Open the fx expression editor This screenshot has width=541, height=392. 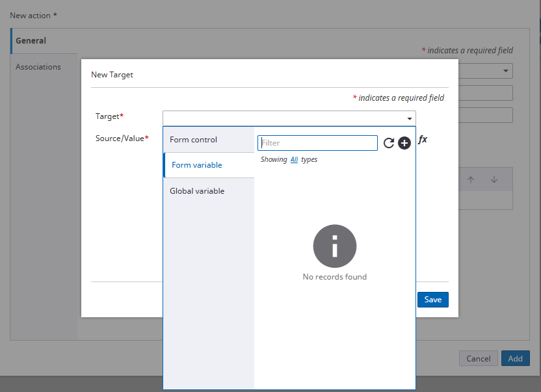pyautogui.click(x=423, y=139)
